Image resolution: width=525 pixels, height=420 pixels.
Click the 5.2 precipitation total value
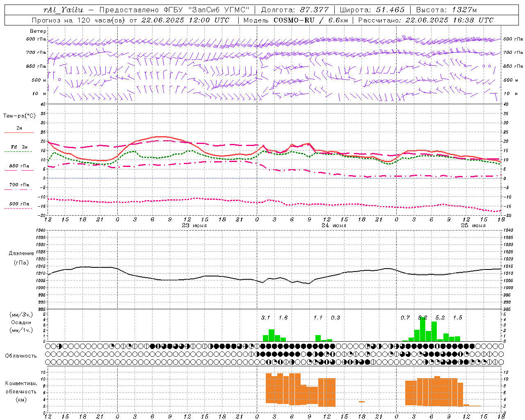(x=440, y=318)
